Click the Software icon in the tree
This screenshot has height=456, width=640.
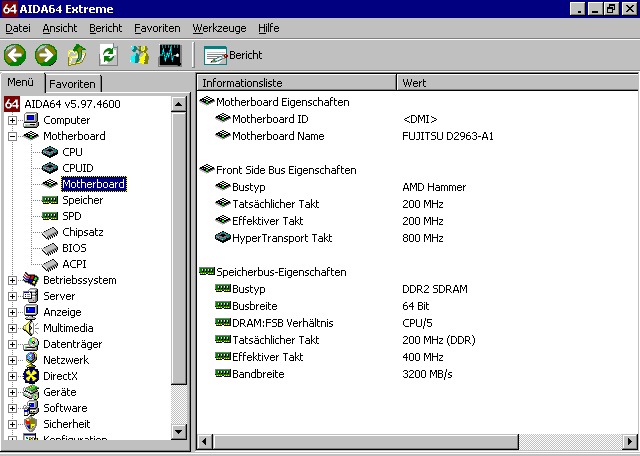click(31, 408)
